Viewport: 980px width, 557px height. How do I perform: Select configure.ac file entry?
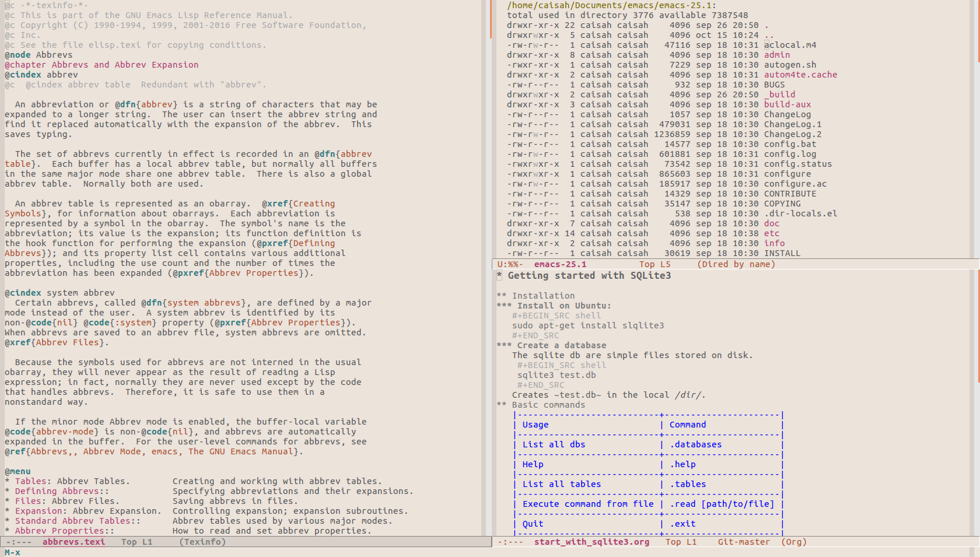click(x=796, y=184)
